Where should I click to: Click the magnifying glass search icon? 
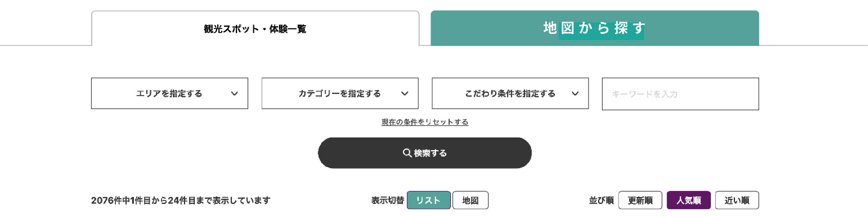pyautogui.click(x=407, y=153)
